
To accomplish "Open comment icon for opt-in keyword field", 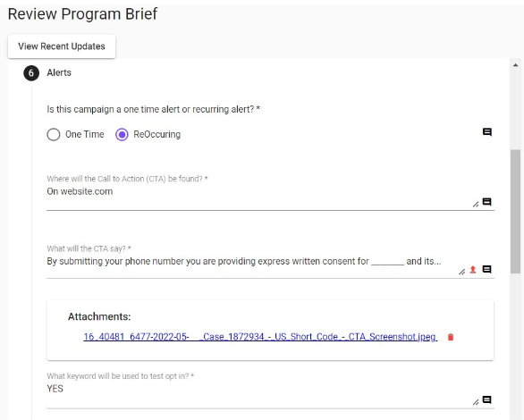I will pos(487,399).
